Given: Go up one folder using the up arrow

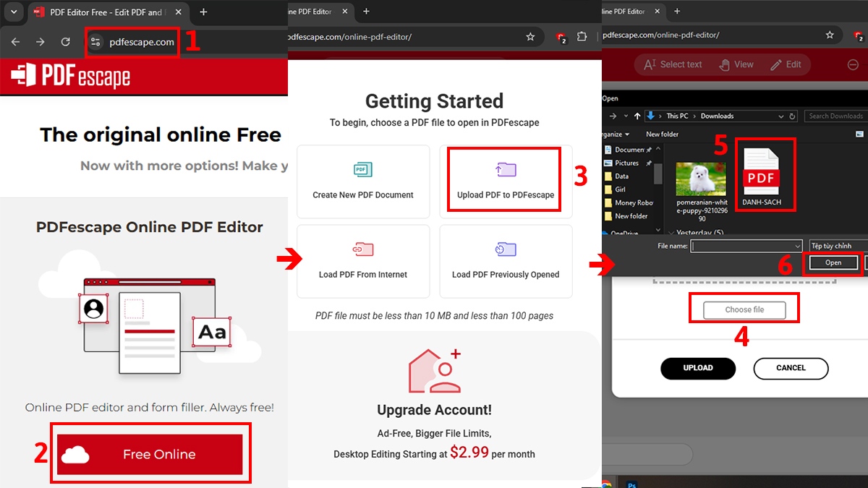Looking at the screenshot, I should pyautogui.click(x=637, y=116).
